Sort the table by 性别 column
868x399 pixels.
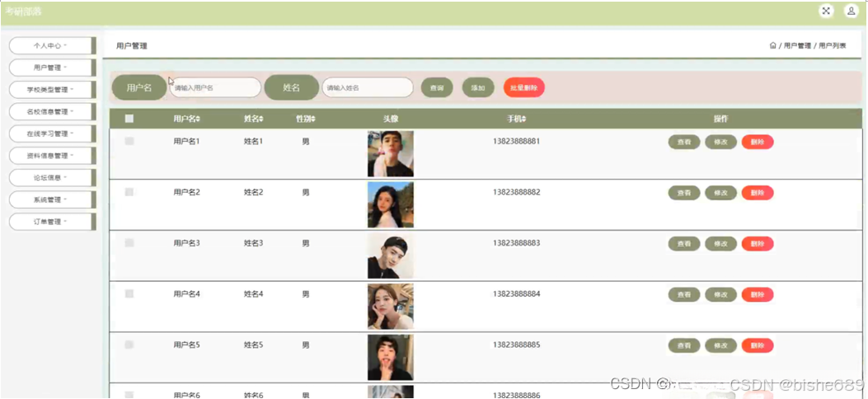point(306,119)
